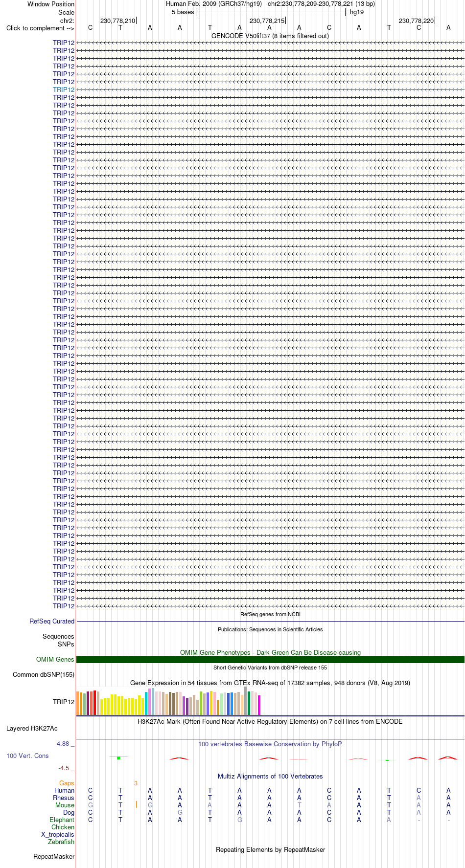Click the Common dbSNP(155) label
The image size is (465, 868).
pyautogui.click(x=44, y=675)
